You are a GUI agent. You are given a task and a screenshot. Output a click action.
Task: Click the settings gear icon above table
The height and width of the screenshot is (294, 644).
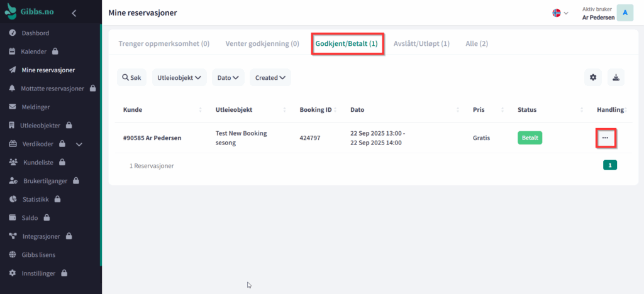coord(592,77)
